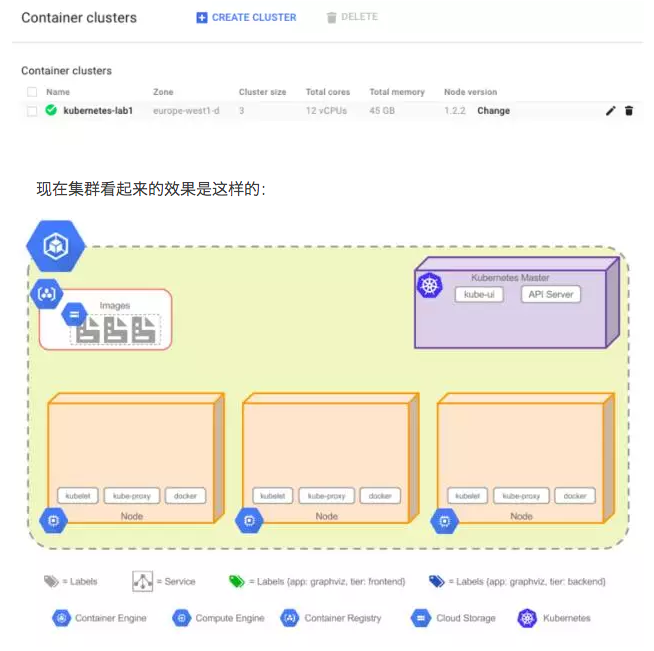Image resolution: width=654 pixels, height=651 pixels.
Task: Click the Node version column header
Action: pyautogui.click(x=470, y=92)
